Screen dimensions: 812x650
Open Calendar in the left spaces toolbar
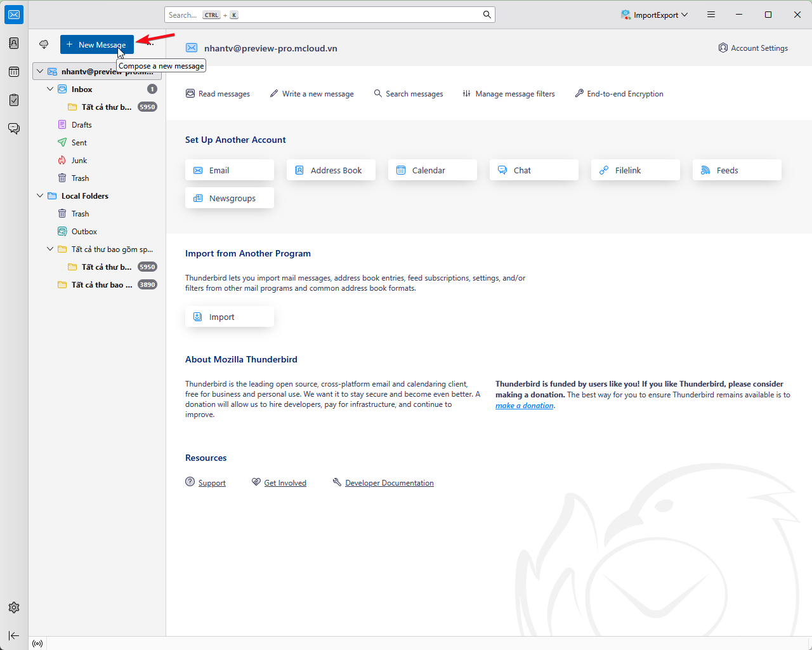[x=14, y=72]
